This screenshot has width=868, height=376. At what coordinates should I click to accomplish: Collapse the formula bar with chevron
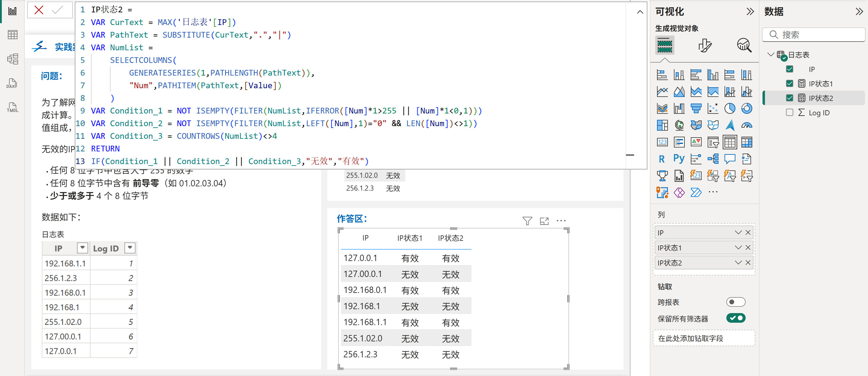640,12
